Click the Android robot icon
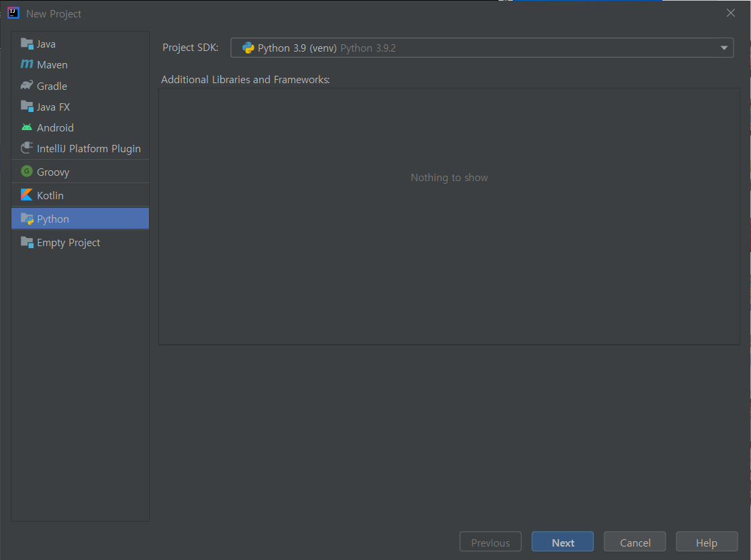751x560 pixels. click(x=27, y=127)
